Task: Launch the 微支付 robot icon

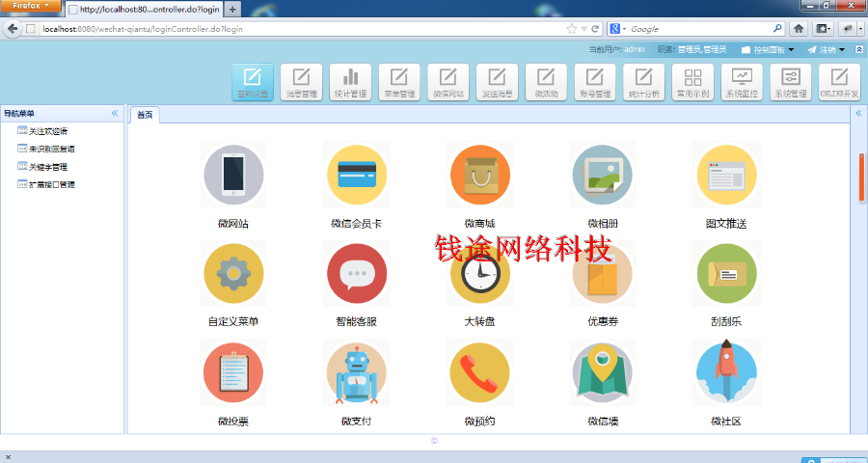Action: [357, 372]
